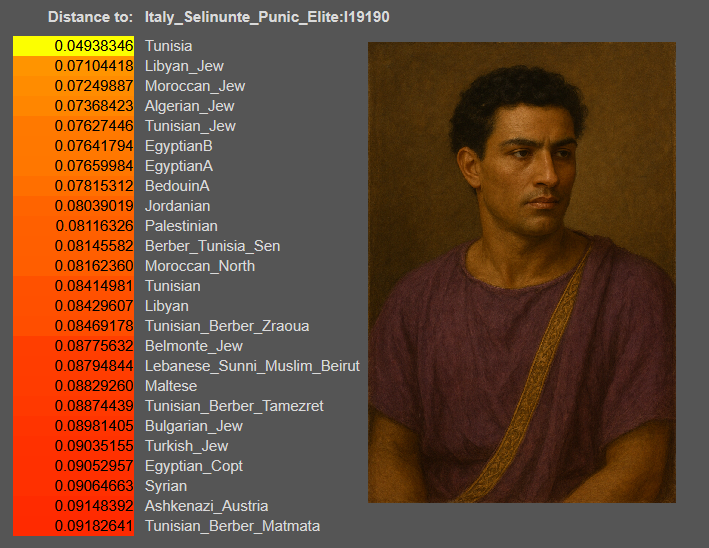Screen dimensions: 709x548
Task: Select the BedouinA label
Action: [x=177, y=186]
